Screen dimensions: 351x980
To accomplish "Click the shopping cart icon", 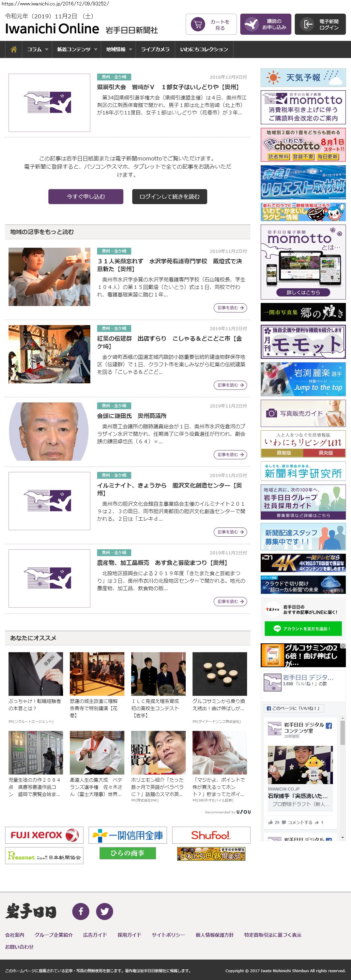I will 197,24.
